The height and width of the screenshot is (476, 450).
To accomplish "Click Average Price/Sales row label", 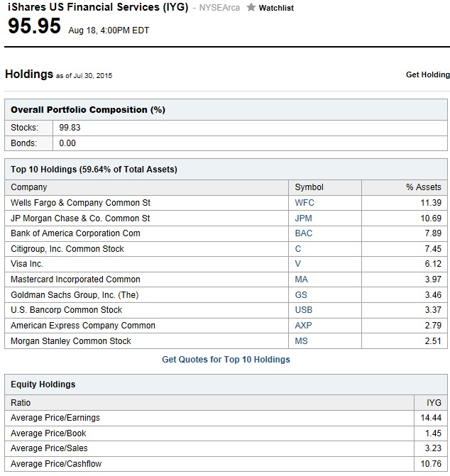I will click(x=49, y=448).
